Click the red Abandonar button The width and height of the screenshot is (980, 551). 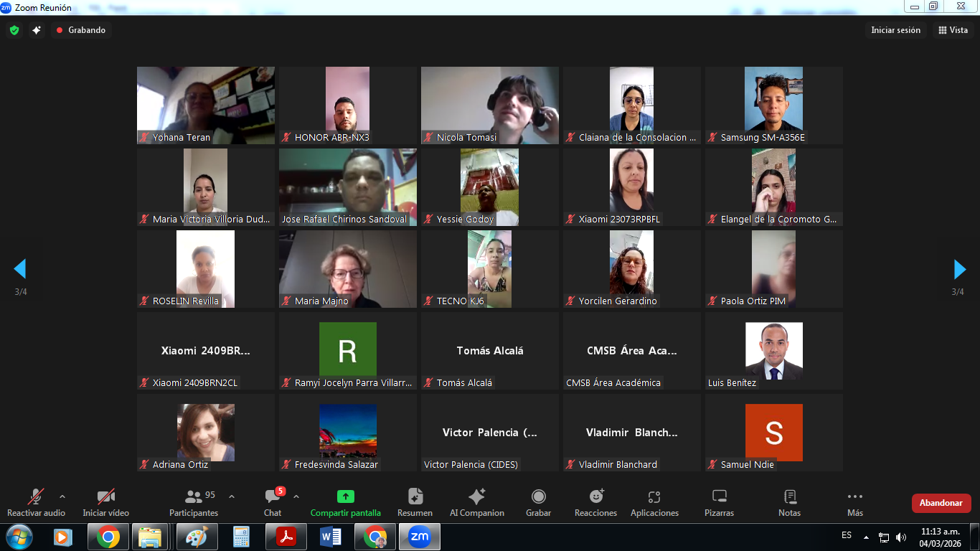[x=941, y=503]
